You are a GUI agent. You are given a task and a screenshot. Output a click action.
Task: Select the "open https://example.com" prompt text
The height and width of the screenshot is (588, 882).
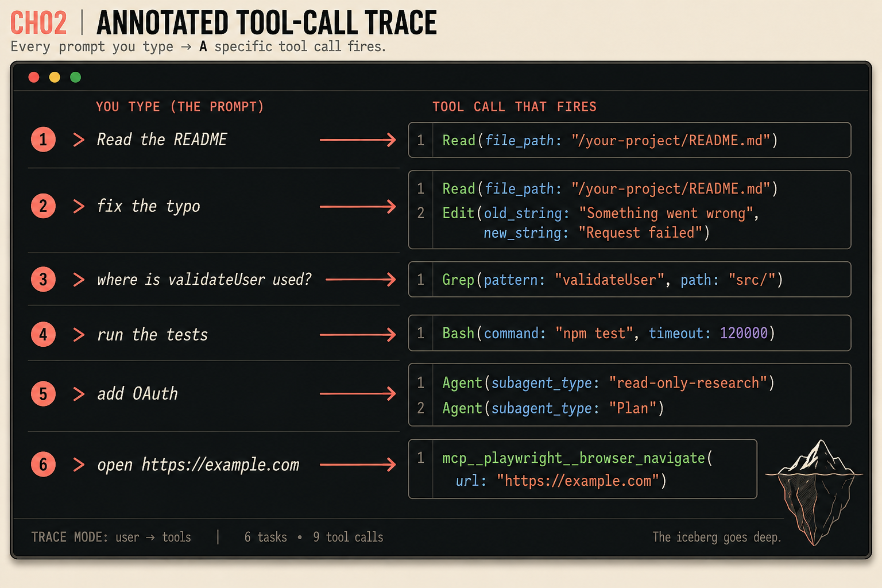[198, 465]
